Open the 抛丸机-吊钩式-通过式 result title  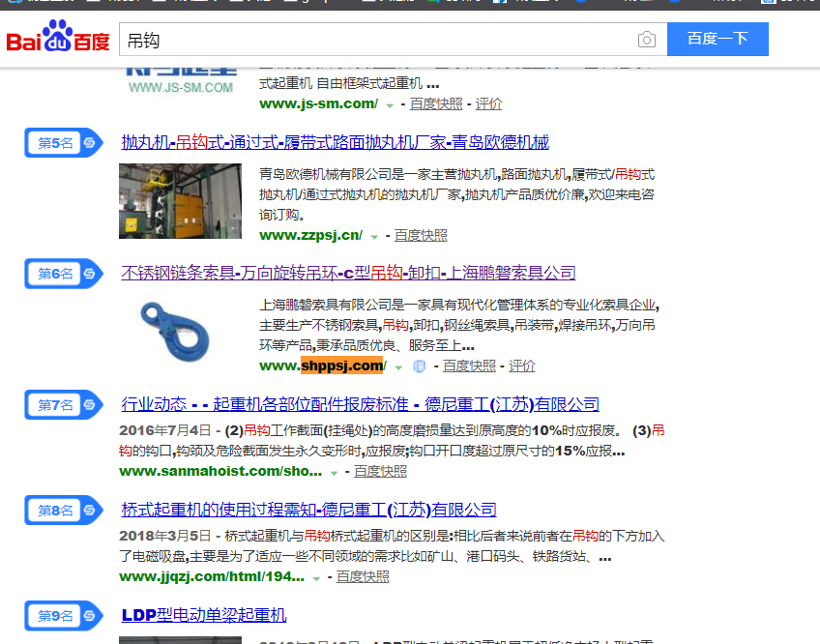[336, 142]
